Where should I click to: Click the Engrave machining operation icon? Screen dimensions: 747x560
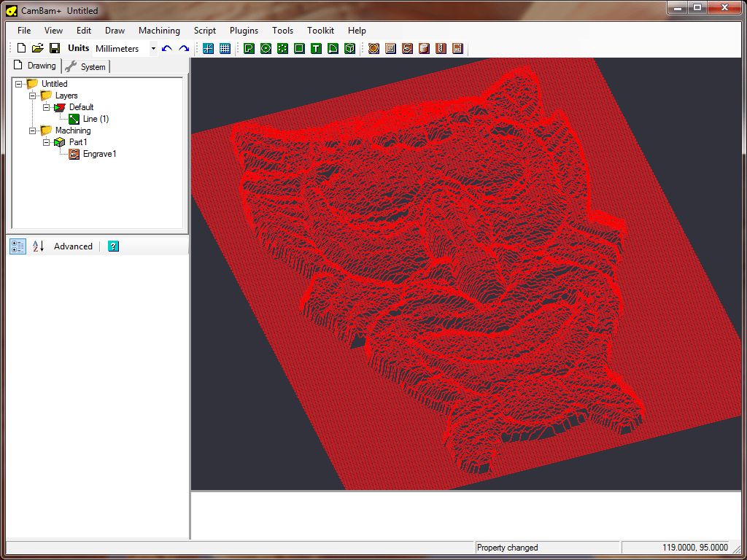(407, 48)
